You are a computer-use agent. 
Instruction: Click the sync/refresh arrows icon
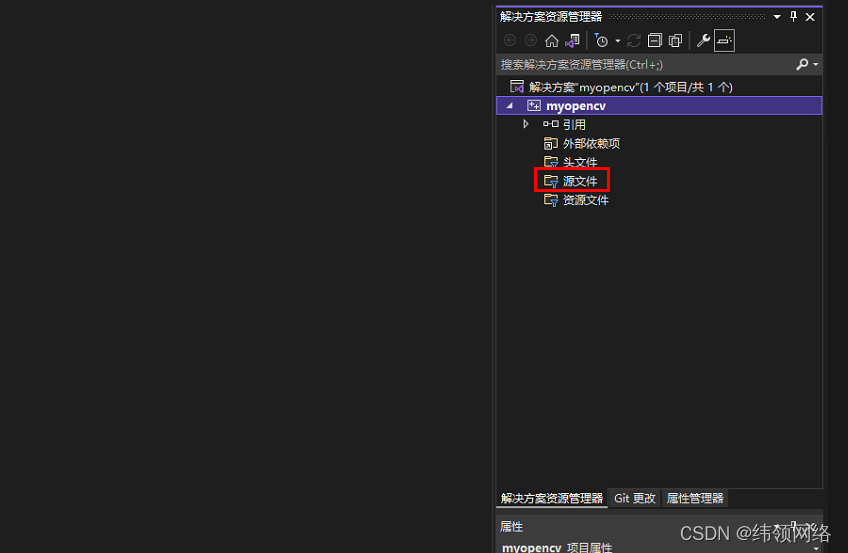point(634,41)
